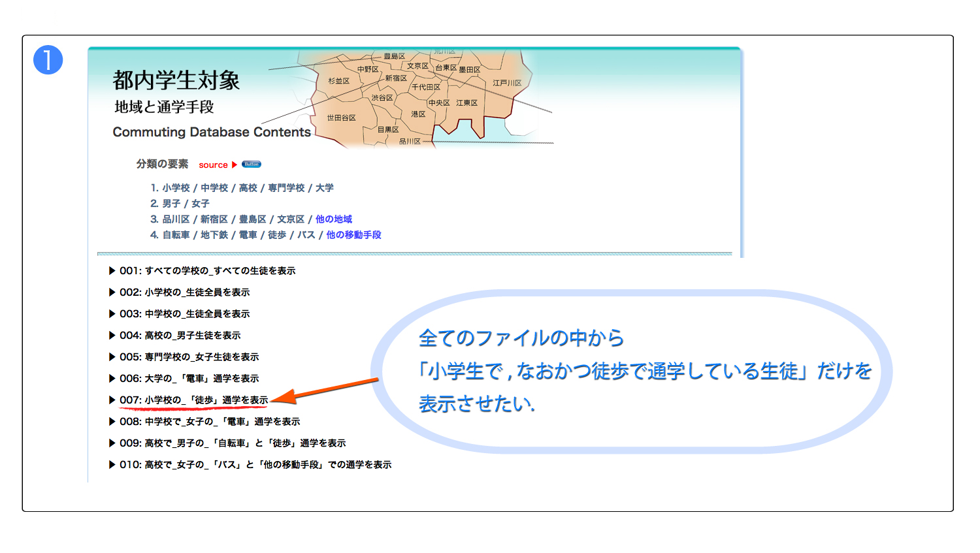Viewport: 980px width, 553px height.
Task: Expand the 002 小学校の_生徒全員を表示 triangle
Action: click(x=112, y=292)
